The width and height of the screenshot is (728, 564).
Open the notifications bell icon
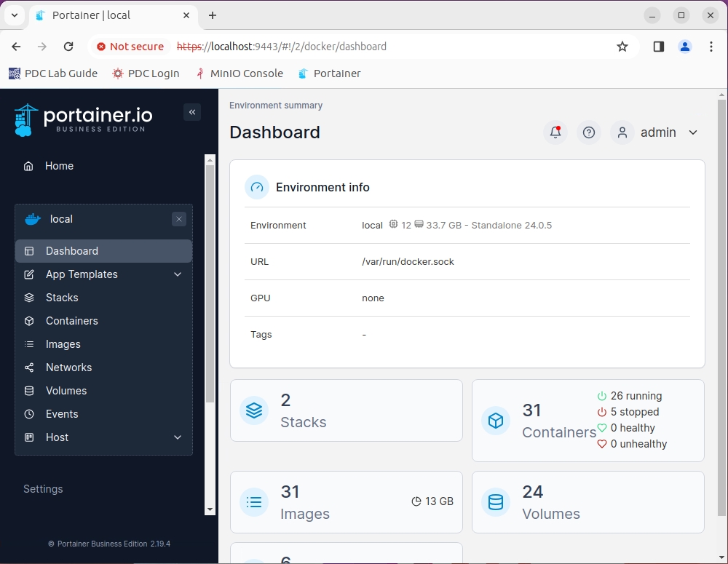click(555, 132)
